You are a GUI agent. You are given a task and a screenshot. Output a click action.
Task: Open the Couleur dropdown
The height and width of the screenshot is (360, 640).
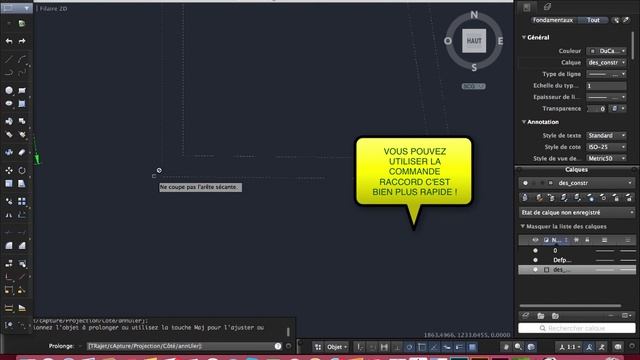pos(606,51)
